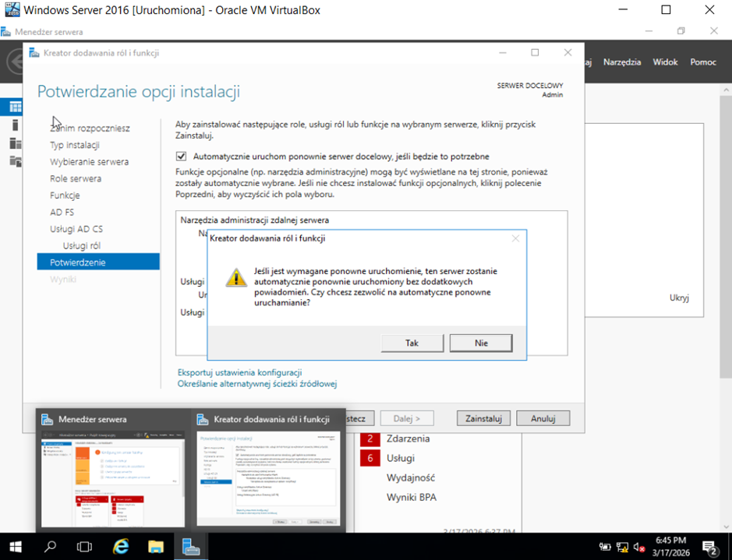
Task: Select the Dashboard icon in Server Manager sidebar
Action: [15, 107]
